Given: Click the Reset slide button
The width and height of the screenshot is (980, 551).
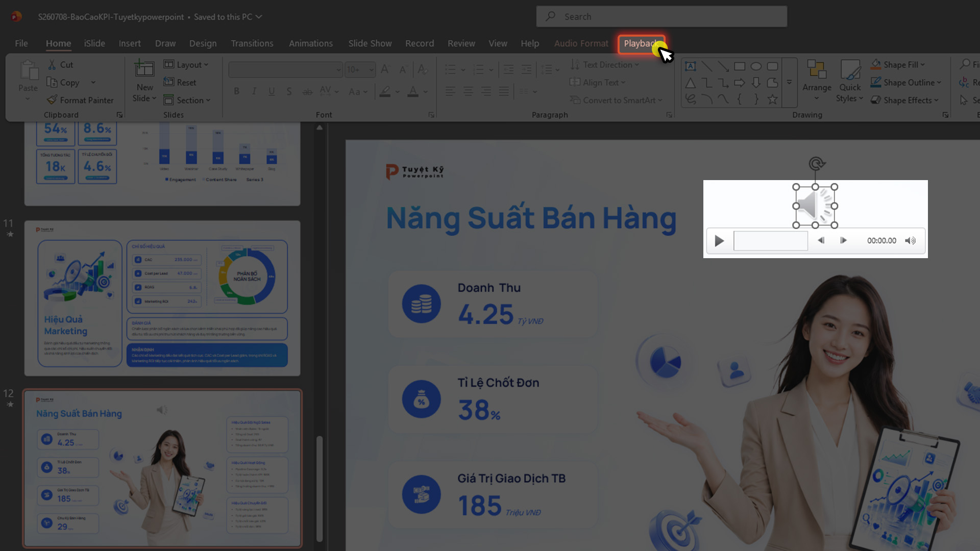Looking at the screenshot, I should 180,82.
